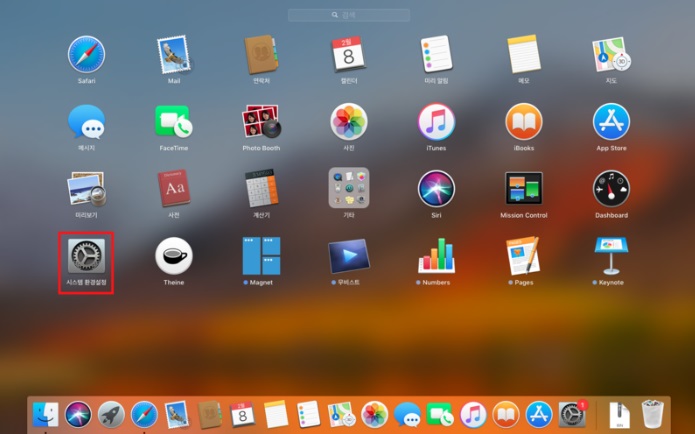Open Calendar in the Dock
The width and height of the screenshot is (695, 434).
click(242, 414)
